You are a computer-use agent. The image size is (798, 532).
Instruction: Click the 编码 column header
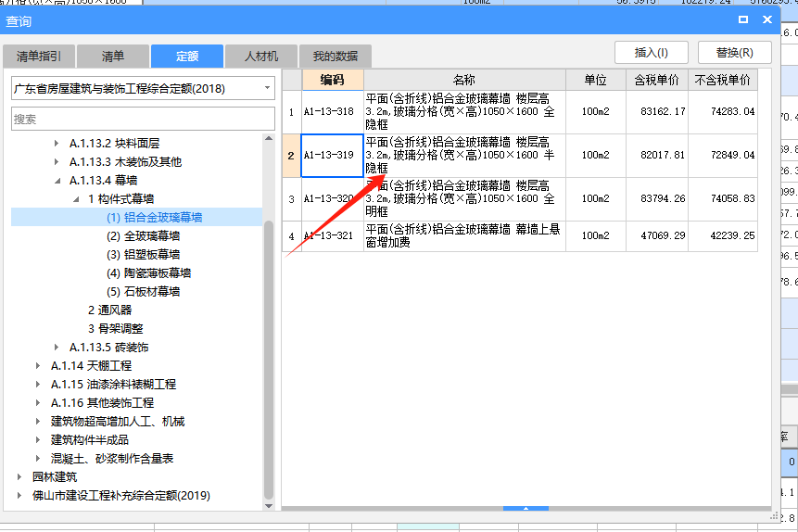pos(333,80)
